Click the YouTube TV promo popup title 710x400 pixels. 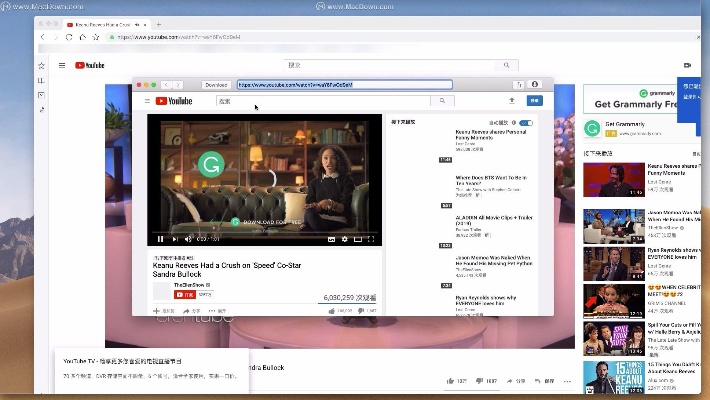click(x=122, y=361)
